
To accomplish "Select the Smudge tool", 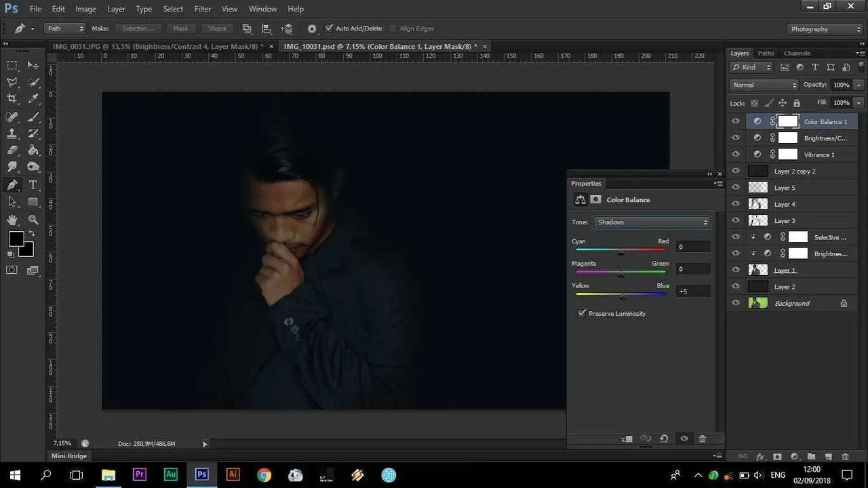I will [x=12, y=167].
